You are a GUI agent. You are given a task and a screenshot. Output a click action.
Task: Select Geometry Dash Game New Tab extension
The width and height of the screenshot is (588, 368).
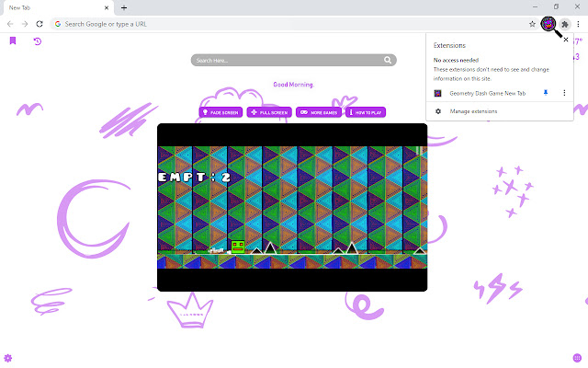click(x=488, y=93)
